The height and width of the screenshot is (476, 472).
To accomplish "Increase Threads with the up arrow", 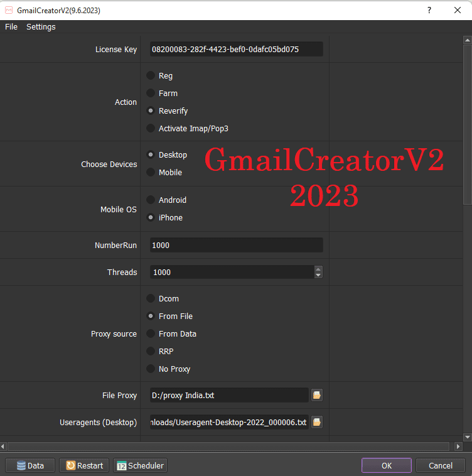I will [x=318, y=269].
